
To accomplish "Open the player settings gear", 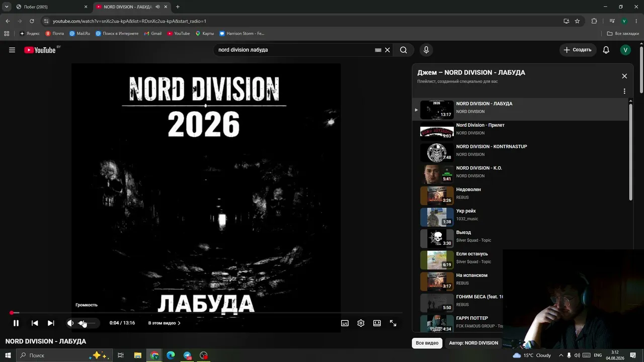I will [x=361, y=323].
